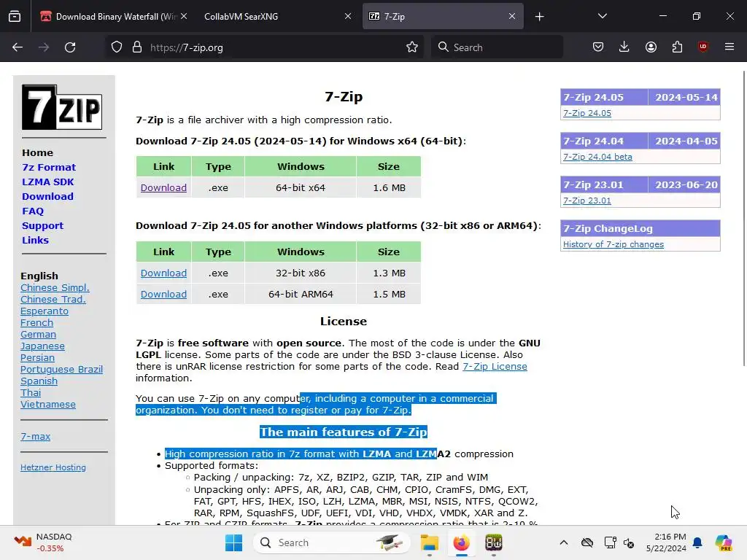The width and height of the screenshot is (747, 560).
Task: Click Firefox icon on taskbar
Action: click(x=461, y=542)
